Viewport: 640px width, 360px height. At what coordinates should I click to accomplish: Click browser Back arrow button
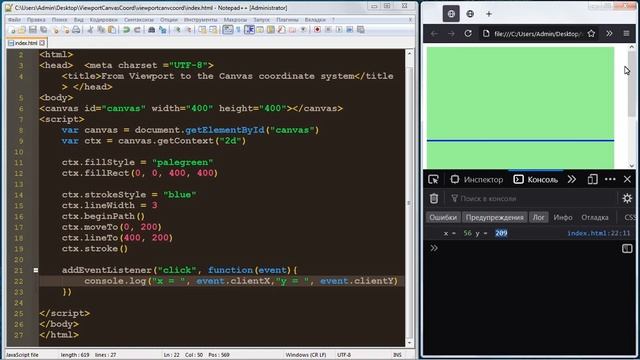(434, 33)
